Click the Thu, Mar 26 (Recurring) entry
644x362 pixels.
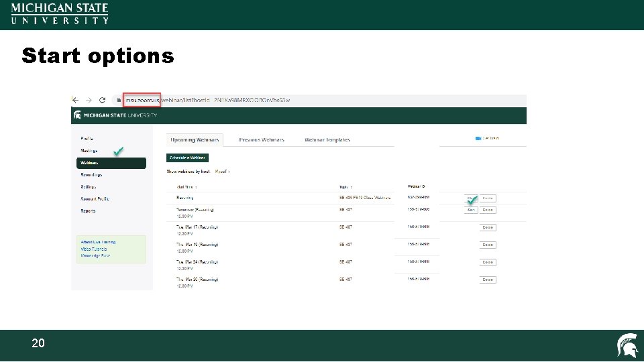[197, 280]
